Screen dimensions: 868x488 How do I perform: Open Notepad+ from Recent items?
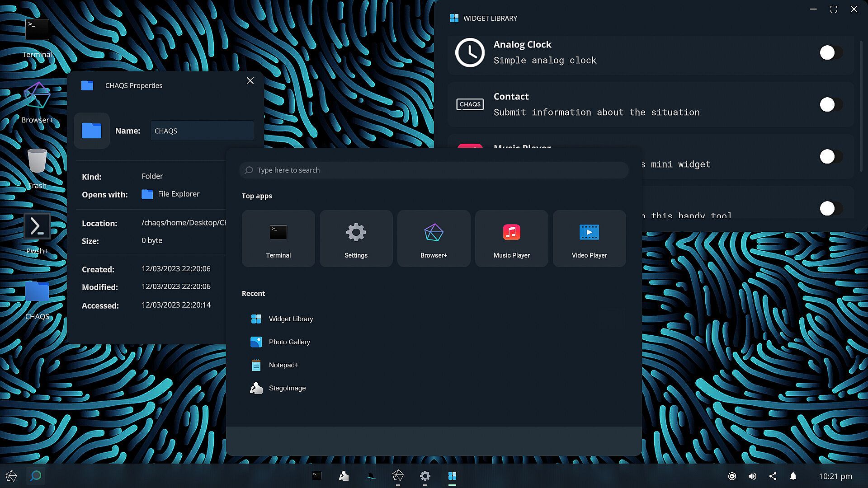coord(283,365)
